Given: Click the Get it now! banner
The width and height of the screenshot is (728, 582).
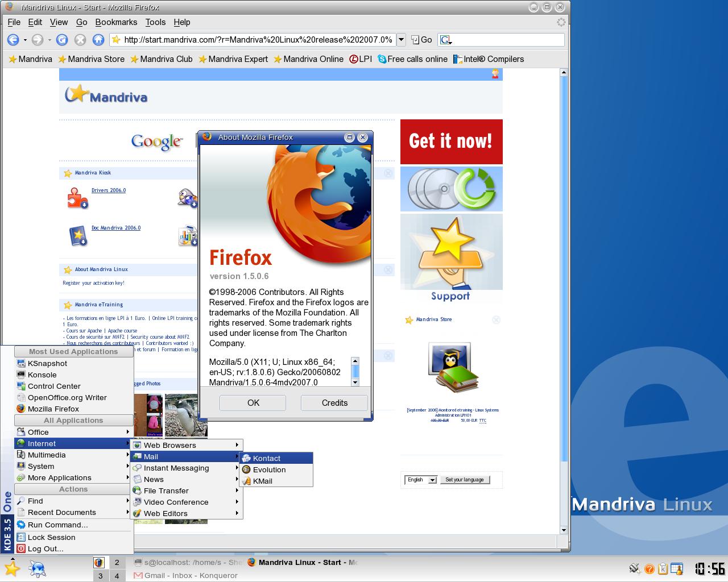Looking at the screenshot, I should pyautogui.click(x=452, y=142).
